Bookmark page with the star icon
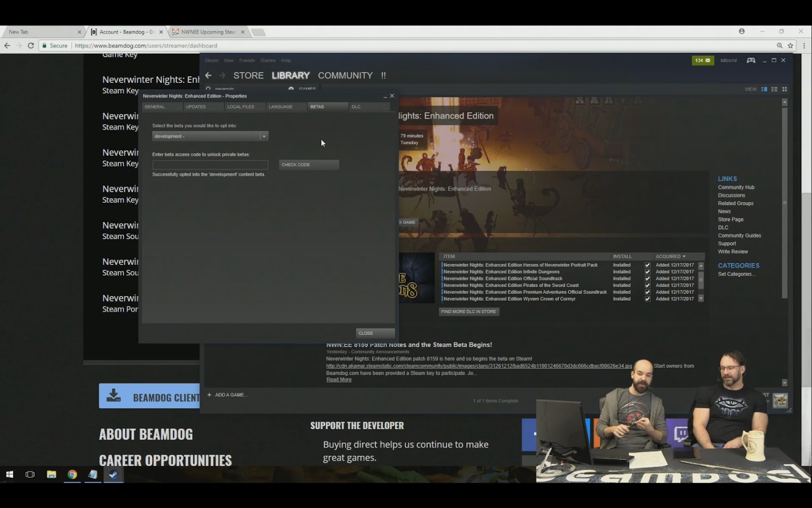This screenshot has height=508, width=812. [x=790, y=46]
